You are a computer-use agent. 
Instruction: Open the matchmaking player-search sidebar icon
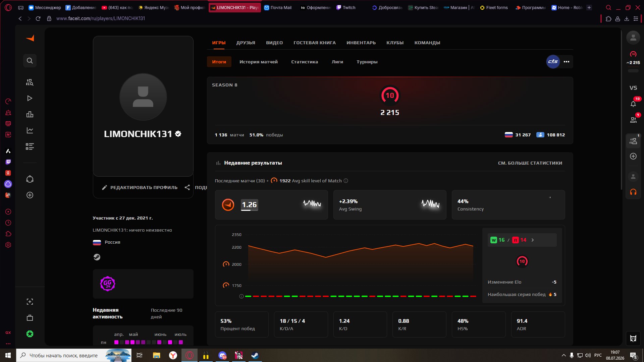(x=30, y=82)
